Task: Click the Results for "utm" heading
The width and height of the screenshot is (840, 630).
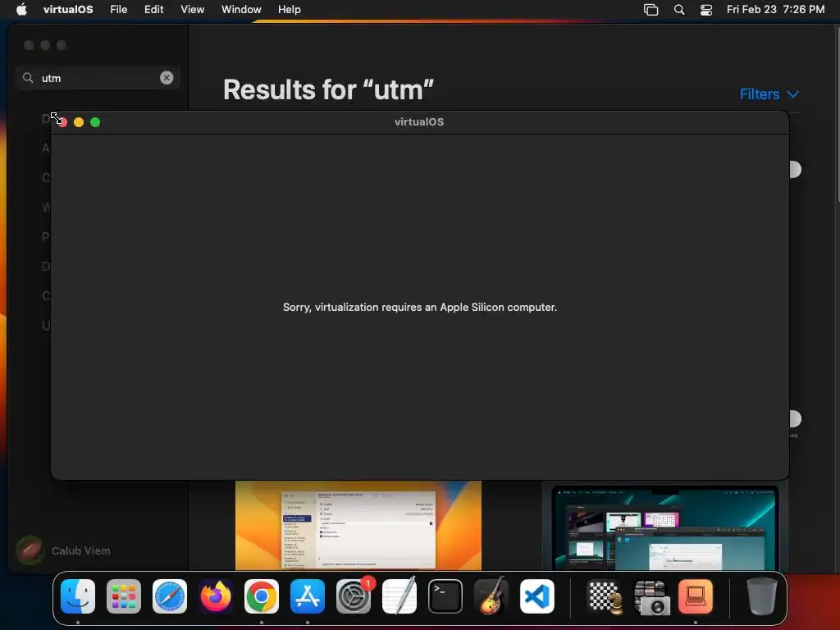Action: click(328, 89)
